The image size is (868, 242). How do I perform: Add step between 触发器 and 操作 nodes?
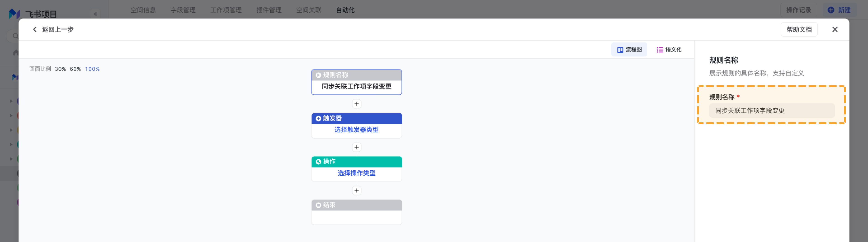tap(356, 147)
